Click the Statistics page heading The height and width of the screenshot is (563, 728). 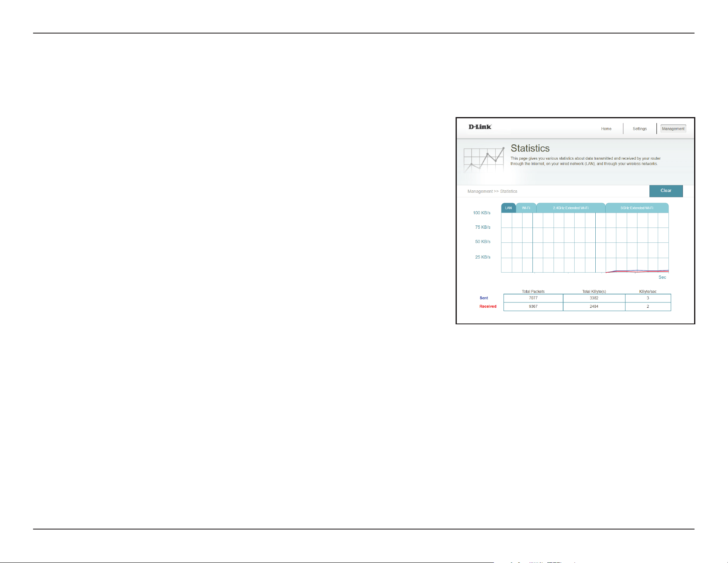tap(530, 148)
